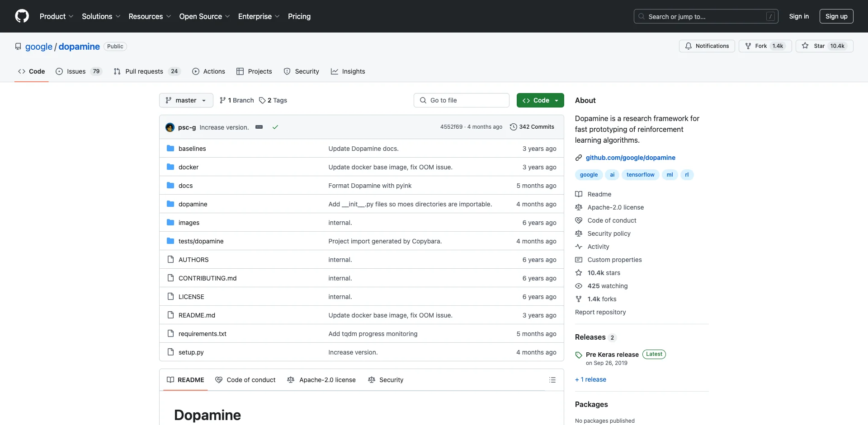Open the README outline list icon

click(x=552, y=380)
